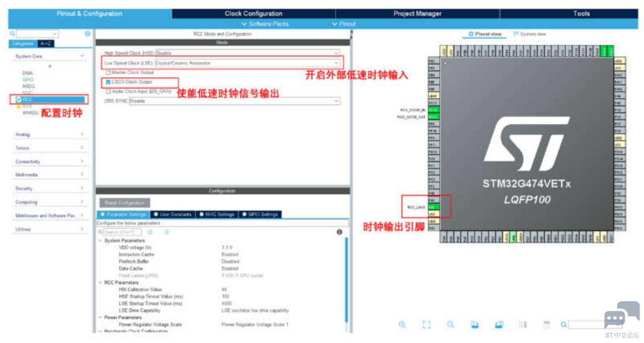Expand the Multimedia category
Viewport: 644px width, 343px height.
pos(50,175)
